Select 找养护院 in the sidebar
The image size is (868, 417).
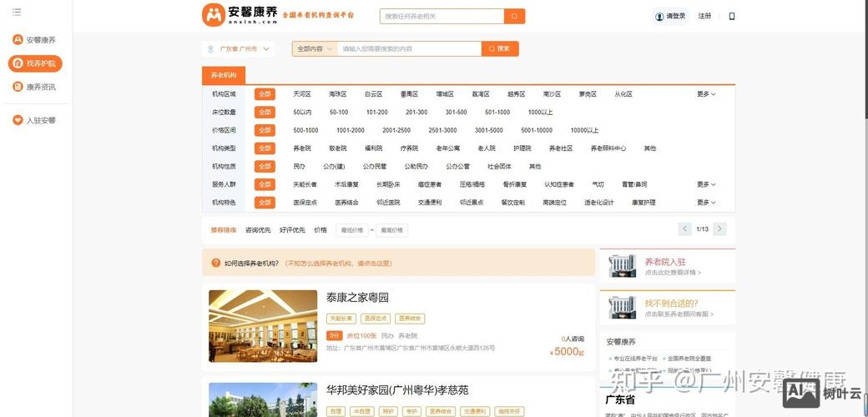pos(35,63)
